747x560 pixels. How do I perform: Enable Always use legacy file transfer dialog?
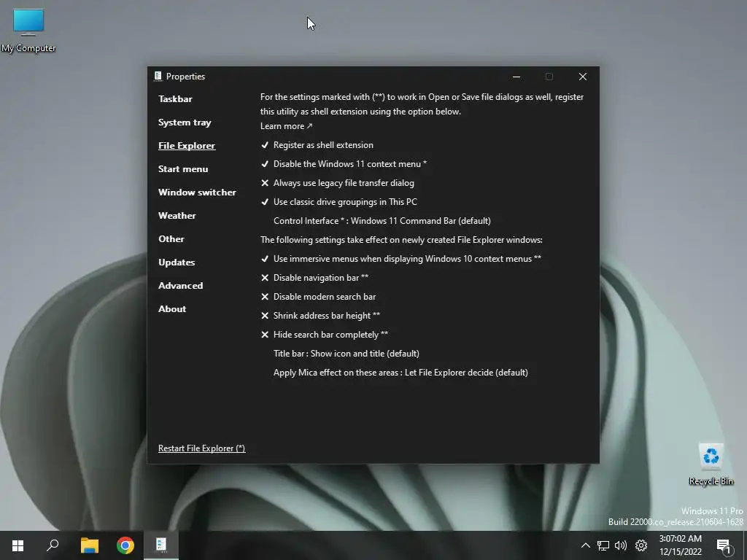coord(337,183)
